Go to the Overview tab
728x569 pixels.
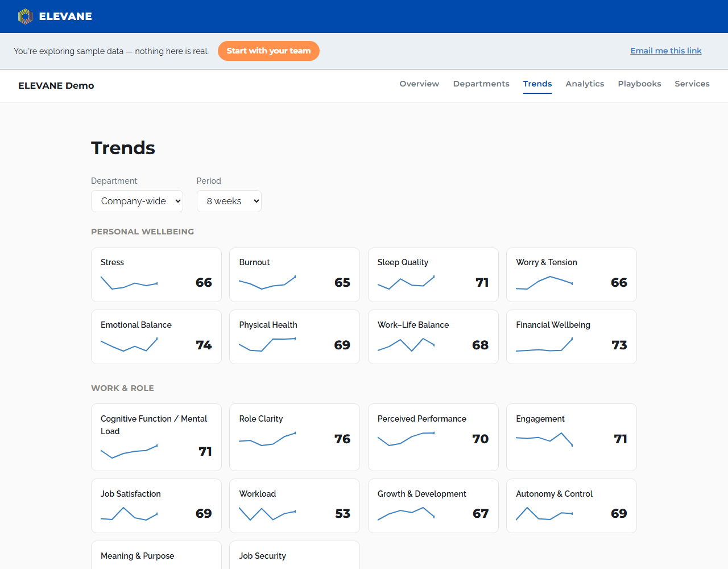coord(419,84)
